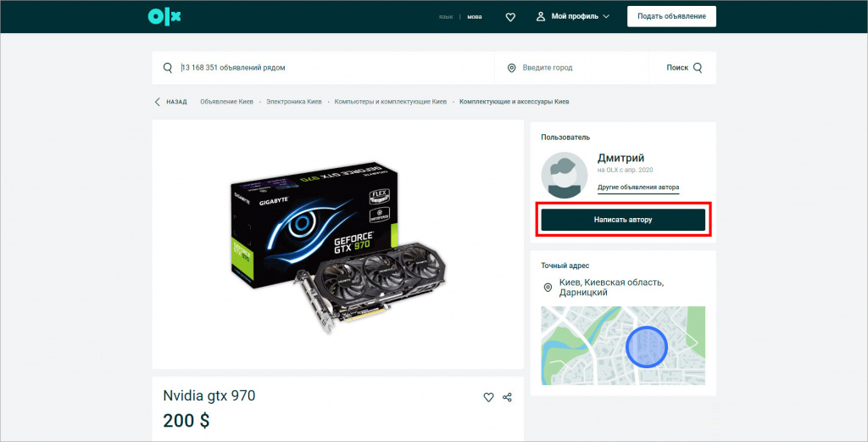
Task: Open Электроника Киев breadcrumb
Action: coord(294,102)
